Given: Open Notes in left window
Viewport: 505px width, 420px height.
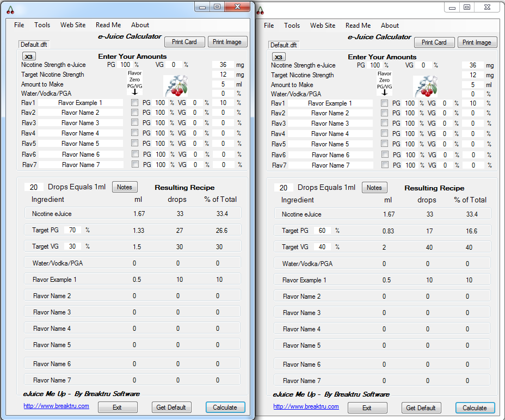Looking at the screenshot, I should click(125, 187).
